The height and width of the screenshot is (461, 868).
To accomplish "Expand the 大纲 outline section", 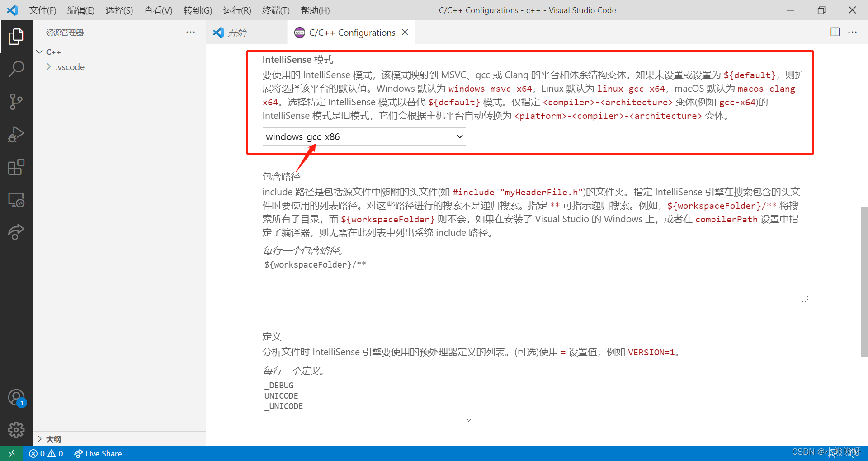I will pyautogui.click(x=119, y=439).
